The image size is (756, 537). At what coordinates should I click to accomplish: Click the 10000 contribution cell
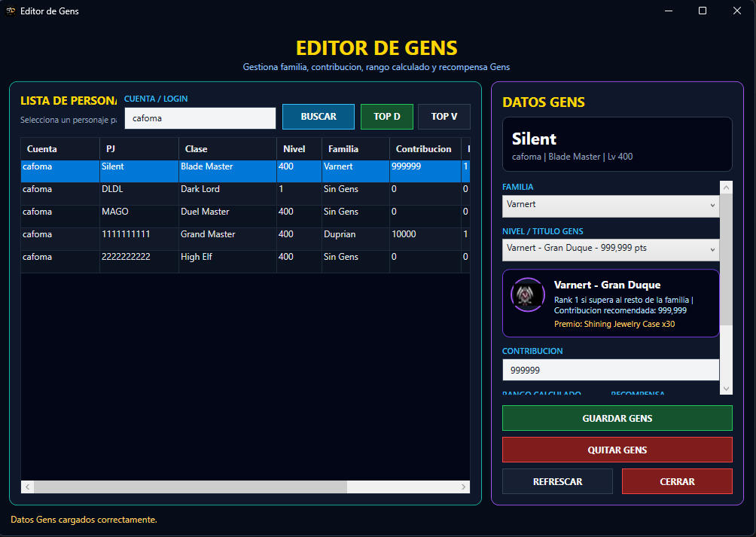pos(425,239)
